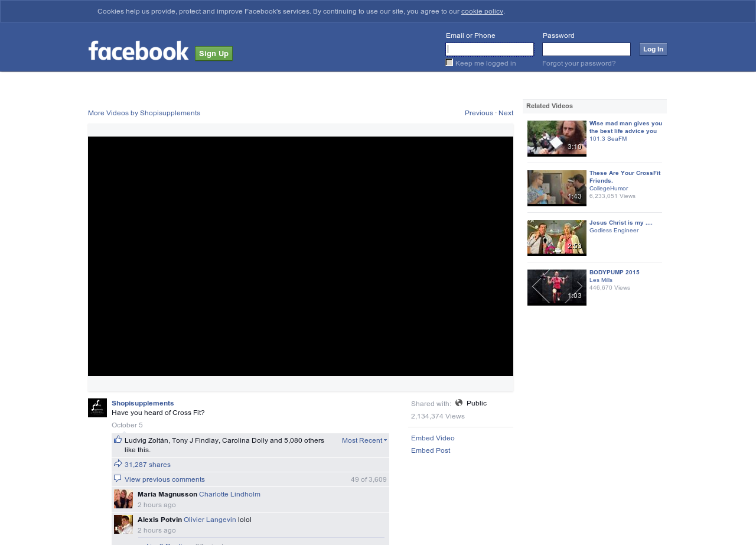Open Forgot your password link
Viewport: 756px width, 545px height.
[579, 63]
